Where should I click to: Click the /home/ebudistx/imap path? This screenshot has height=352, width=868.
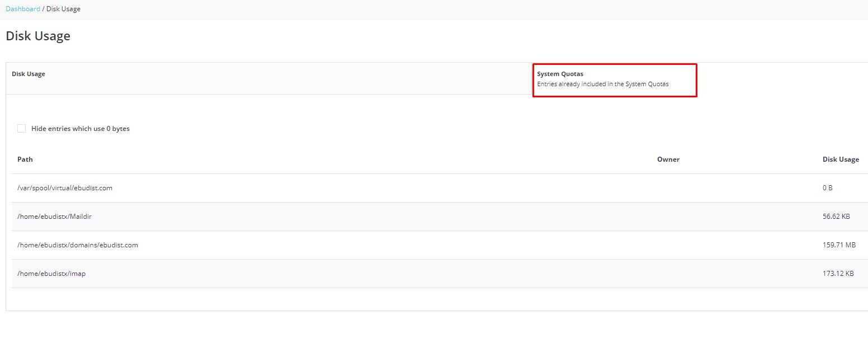(x=51, y=274)
